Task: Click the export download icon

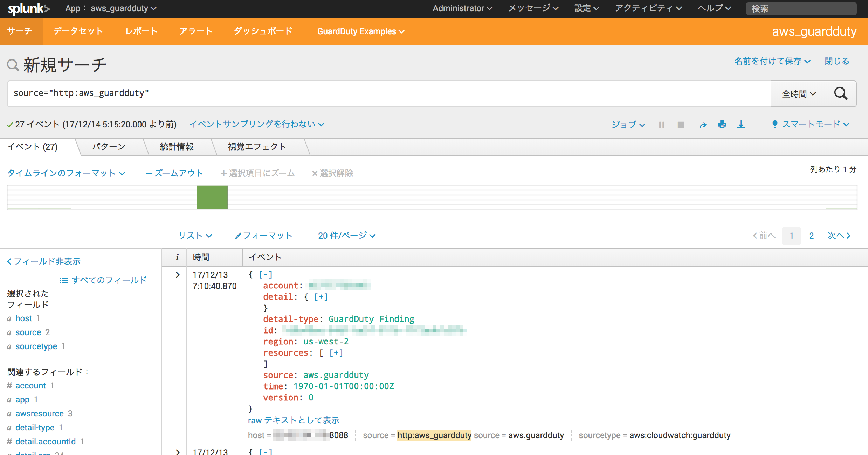Action: pos(741,125)
